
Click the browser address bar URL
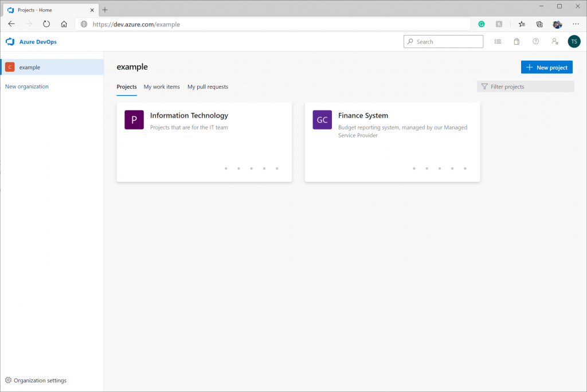[136, 24]
